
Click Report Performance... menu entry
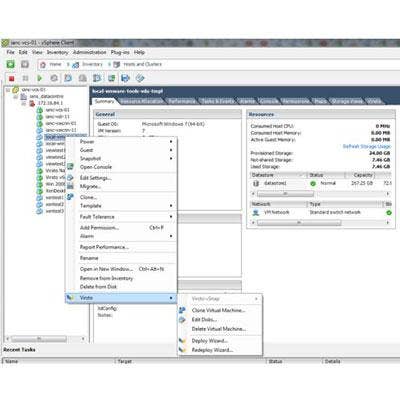[x=104, y=247]
